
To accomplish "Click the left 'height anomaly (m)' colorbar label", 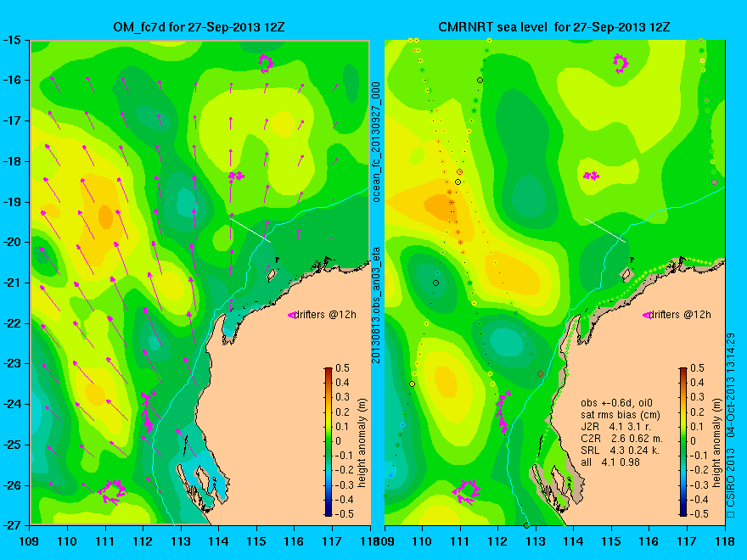I will (362, 443).
